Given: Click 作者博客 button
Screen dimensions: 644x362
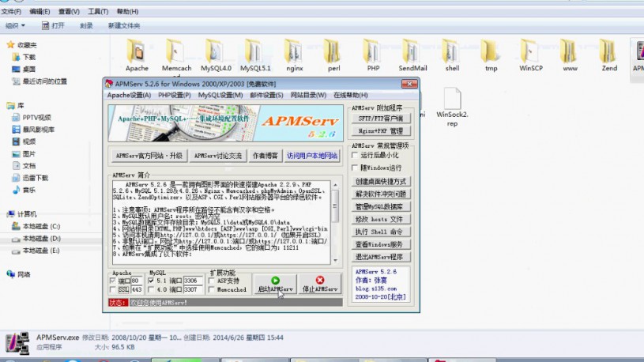Looking at the screenshot, I should tap(266, 156).
